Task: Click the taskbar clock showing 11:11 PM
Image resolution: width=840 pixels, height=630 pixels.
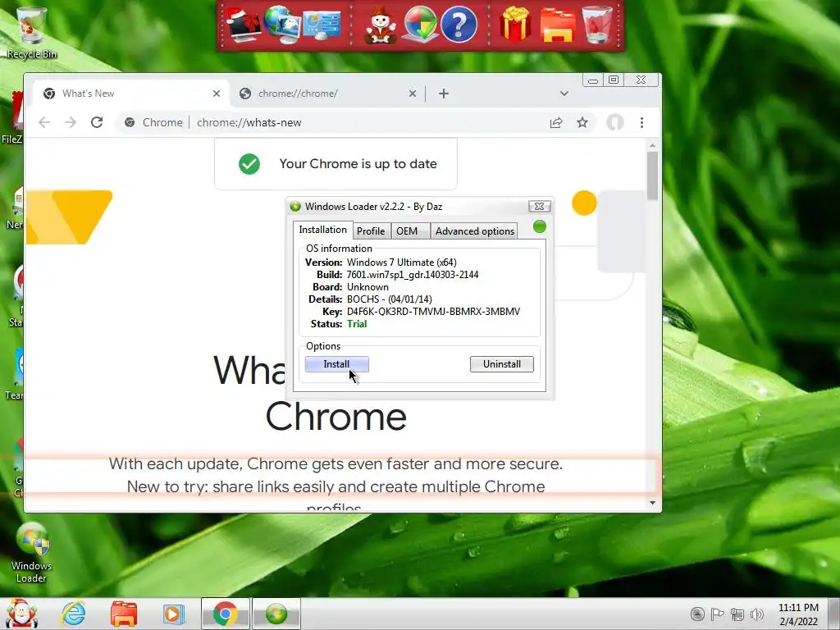Action: (798, 614)
